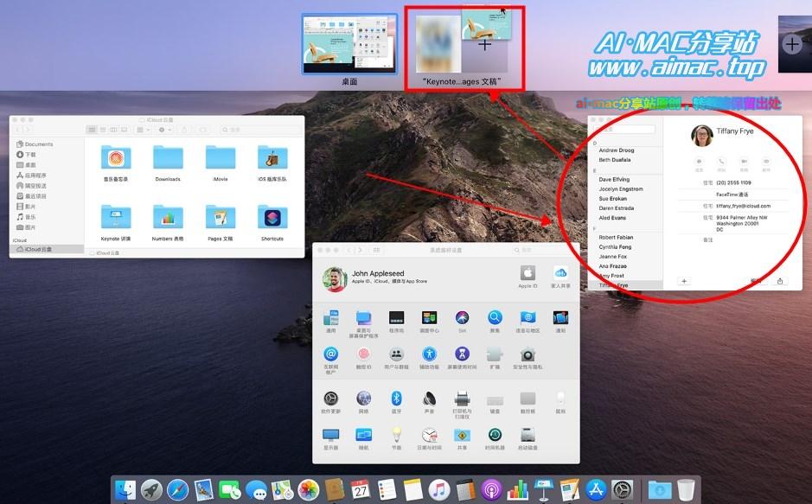
Task: Open the Photos app in the Dock
Action: coord(308,489)
